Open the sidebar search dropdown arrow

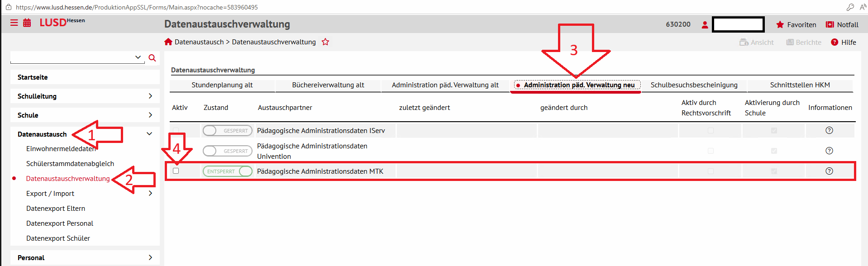138,57
